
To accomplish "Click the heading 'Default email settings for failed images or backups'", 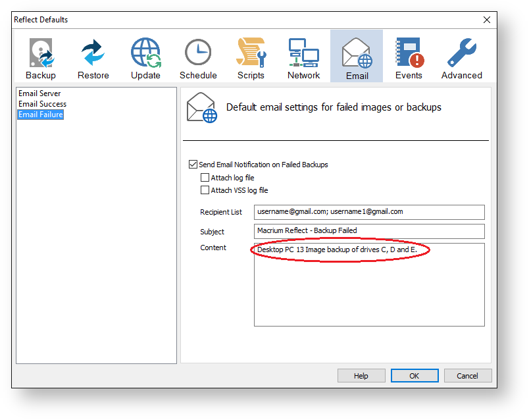I will tap(334, 107).
